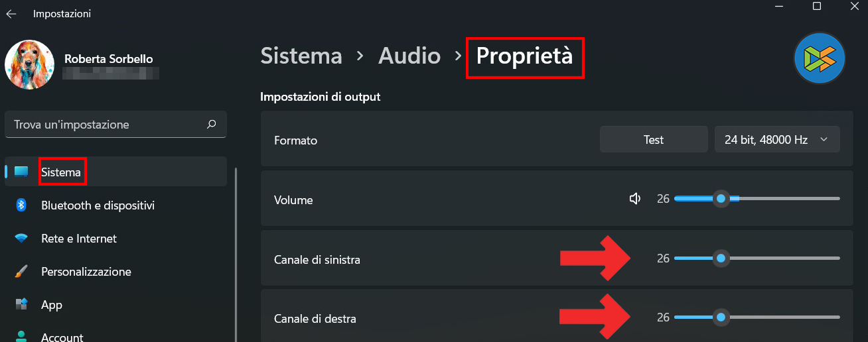
Task: Go to Audio in the breadcrumb
Action: (x=409, y=56)
